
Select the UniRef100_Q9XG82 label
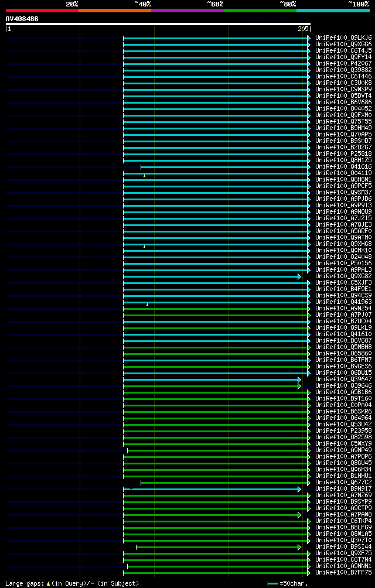pyautogui.click(x=343, y=276)
